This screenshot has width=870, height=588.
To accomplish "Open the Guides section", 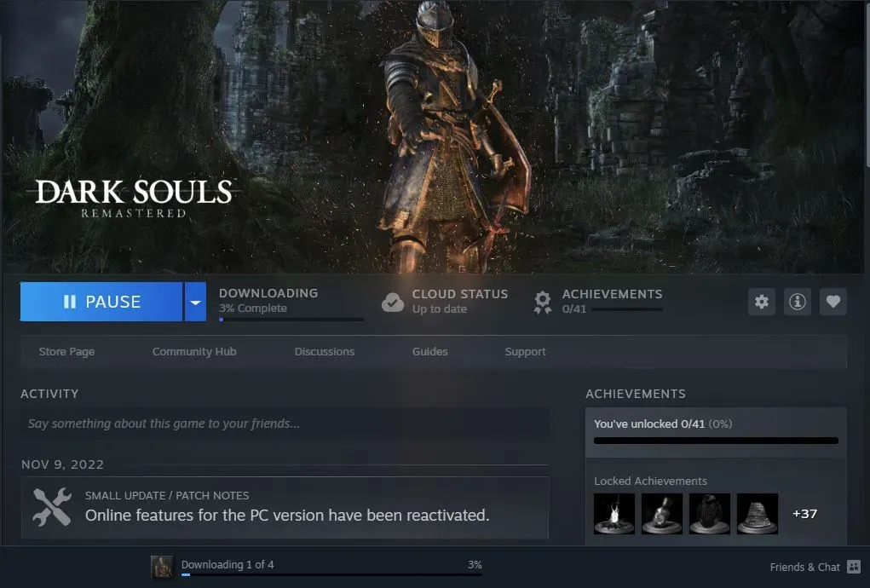I will [x=430, y=352].
